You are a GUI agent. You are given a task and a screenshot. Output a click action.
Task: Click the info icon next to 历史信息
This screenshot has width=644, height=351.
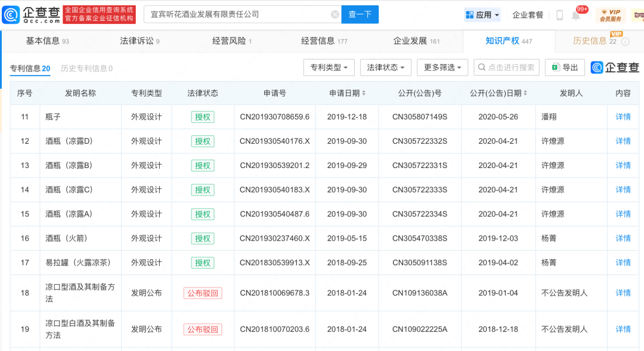(625, 42)
